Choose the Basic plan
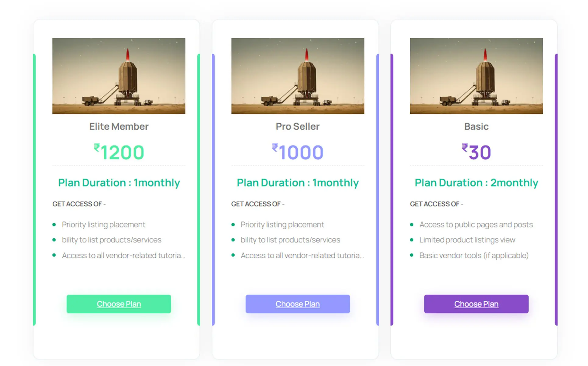Image resolution: width=588 pixels, height=366 pixels. point(476,304)
